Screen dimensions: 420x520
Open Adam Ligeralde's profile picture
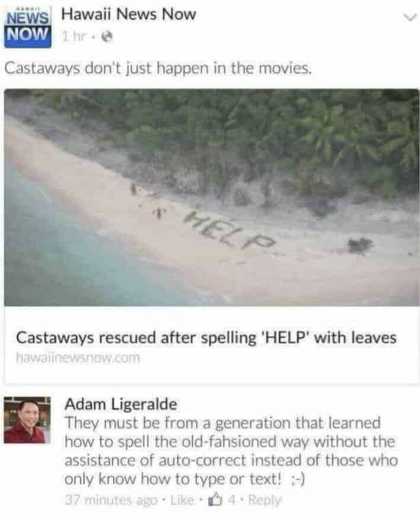tap(27, 420)
